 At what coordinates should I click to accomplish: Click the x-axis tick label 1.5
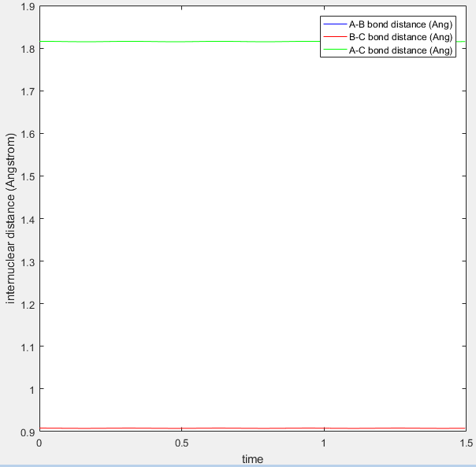tap(467, 443)
